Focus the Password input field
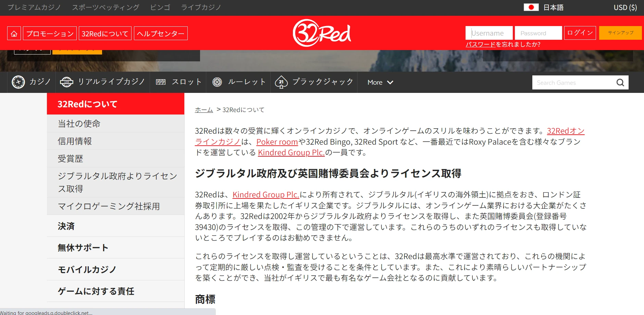644x315 pixels. pos(538,33)
